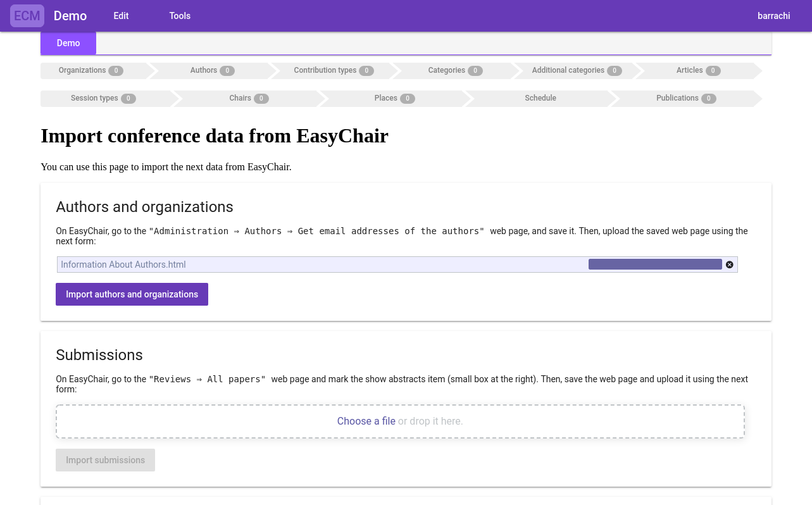Click the Organizations count badge
The image size is (812, 505).
point(116,71)
